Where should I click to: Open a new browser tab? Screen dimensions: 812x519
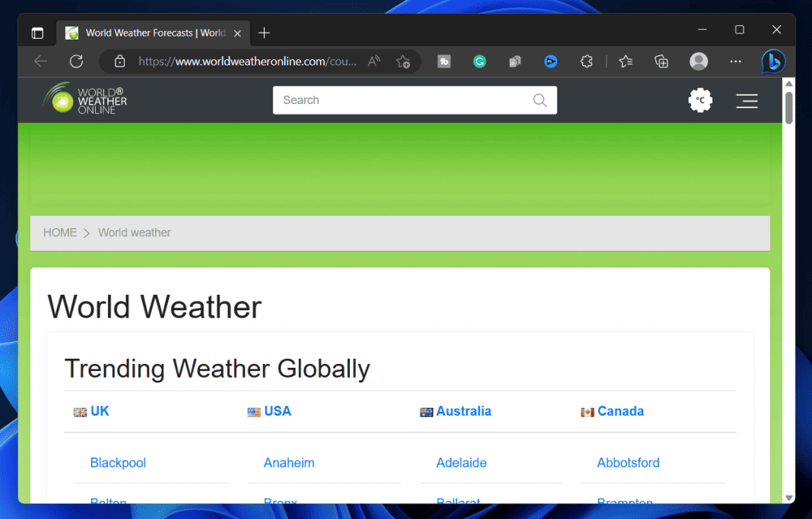pos(264,33)
